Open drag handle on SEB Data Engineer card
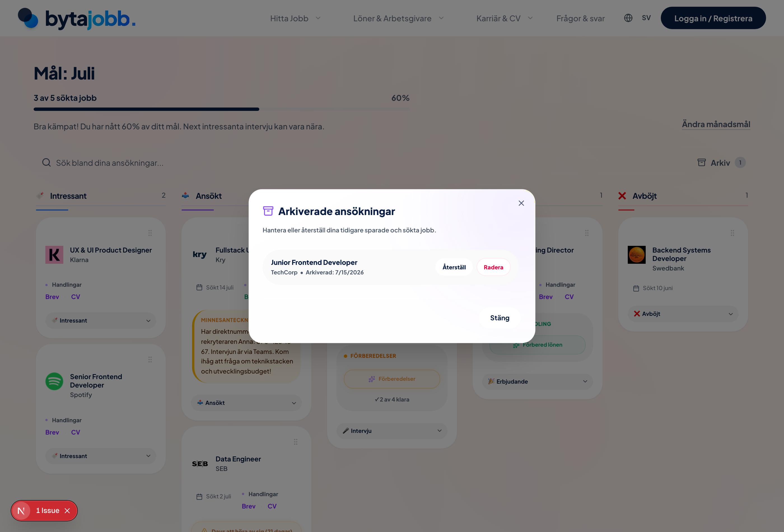 pyautogui.click(x=295, y=442)
